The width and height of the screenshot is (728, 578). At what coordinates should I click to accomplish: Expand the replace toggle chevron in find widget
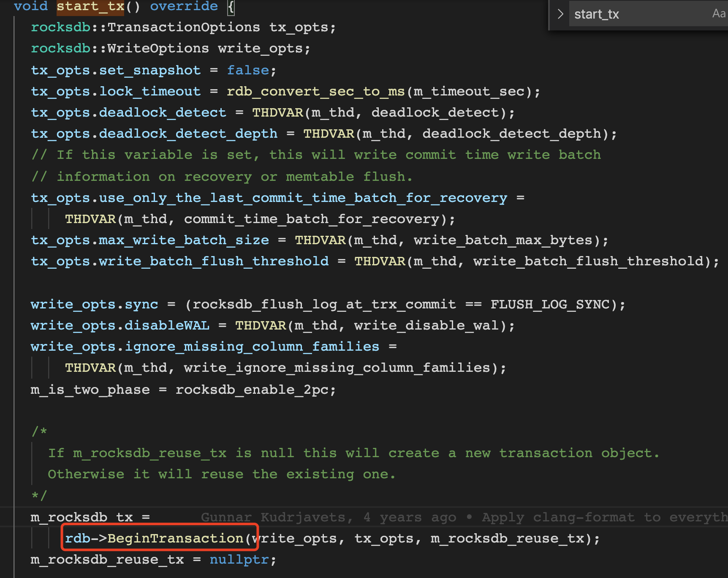(560, 14)
